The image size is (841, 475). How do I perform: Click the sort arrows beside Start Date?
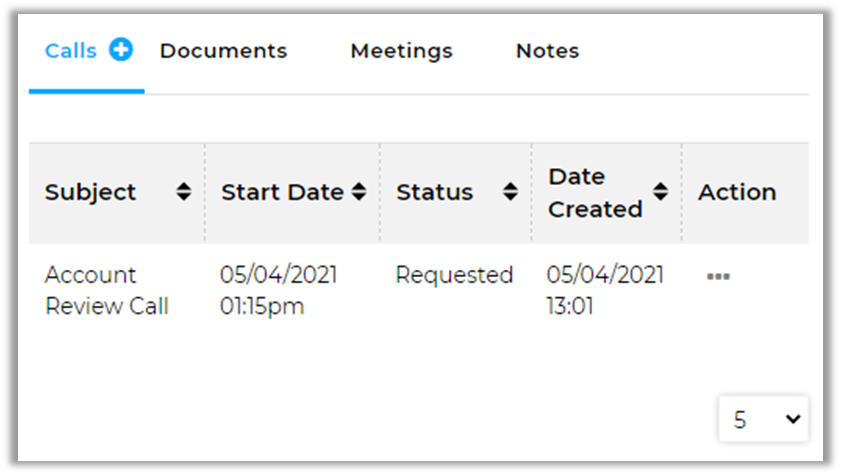[x=359, y=192]
